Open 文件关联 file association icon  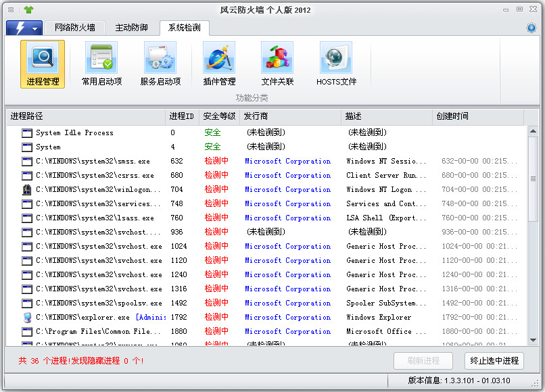(277, 64)
